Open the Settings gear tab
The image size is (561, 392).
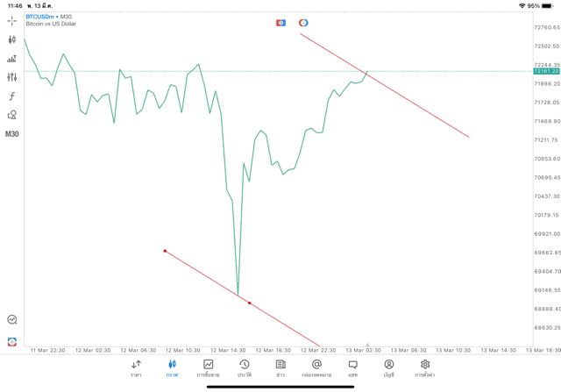(x=424, y=368)
